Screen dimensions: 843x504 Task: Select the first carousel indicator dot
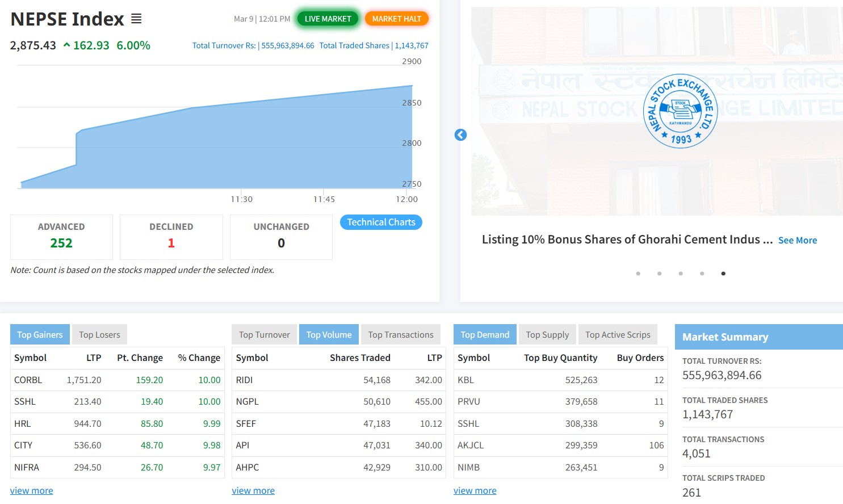638,274
